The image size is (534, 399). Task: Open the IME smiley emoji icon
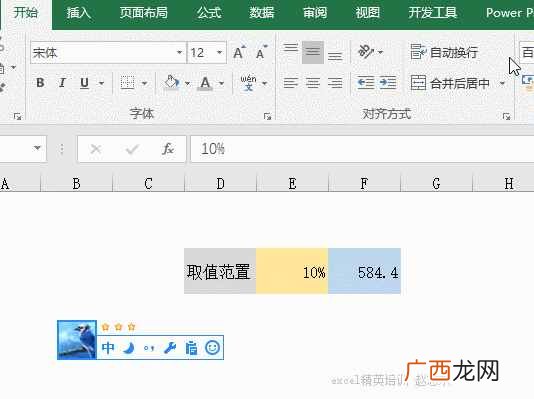tap(213, 348)
